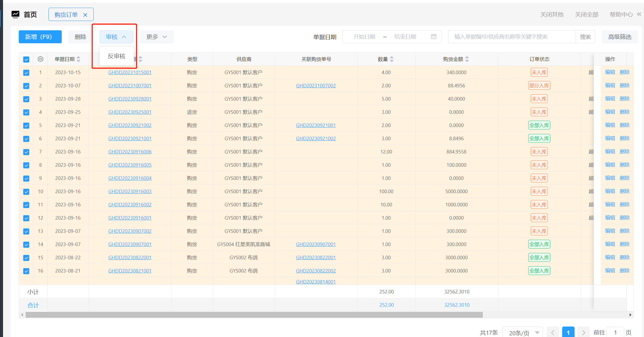Open order link GHDD20231015001
Image resolution: width=644 pixels, height=337 pixels.
coord(130,72)
